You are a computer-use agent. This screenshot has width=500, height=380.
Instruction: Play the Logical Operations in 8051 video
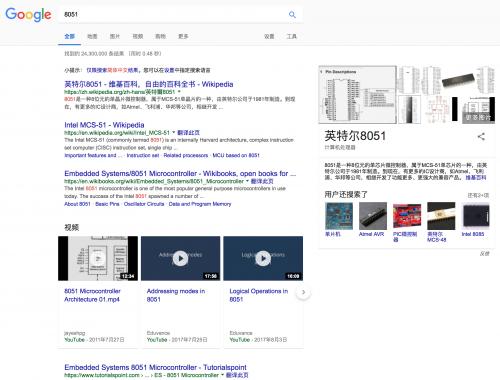(263, 258)
